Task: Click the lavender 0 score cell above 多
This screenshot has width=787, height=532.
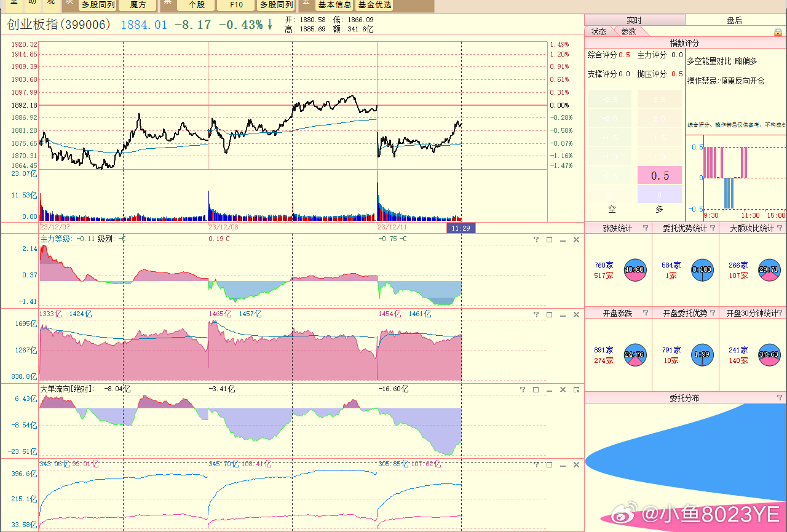Action: click(660, 194)
